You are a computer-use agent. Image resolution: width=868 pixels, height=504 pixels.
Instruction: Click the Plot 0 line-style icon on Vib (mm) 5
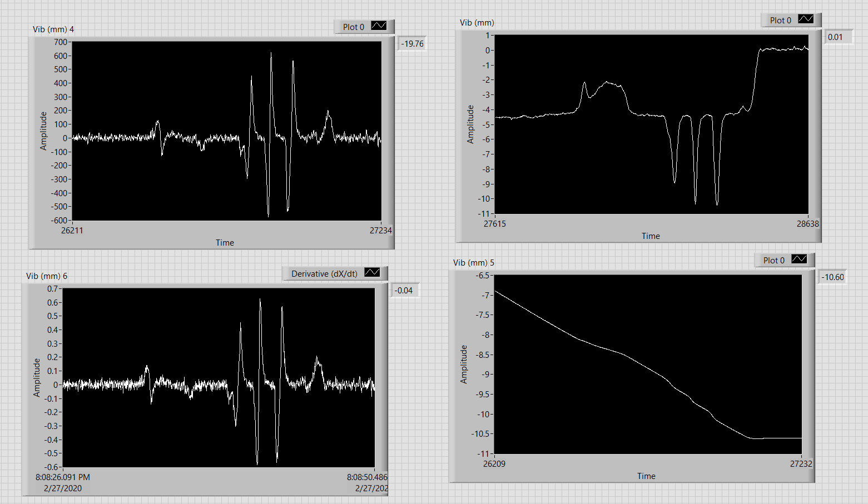tap(799, 260)
